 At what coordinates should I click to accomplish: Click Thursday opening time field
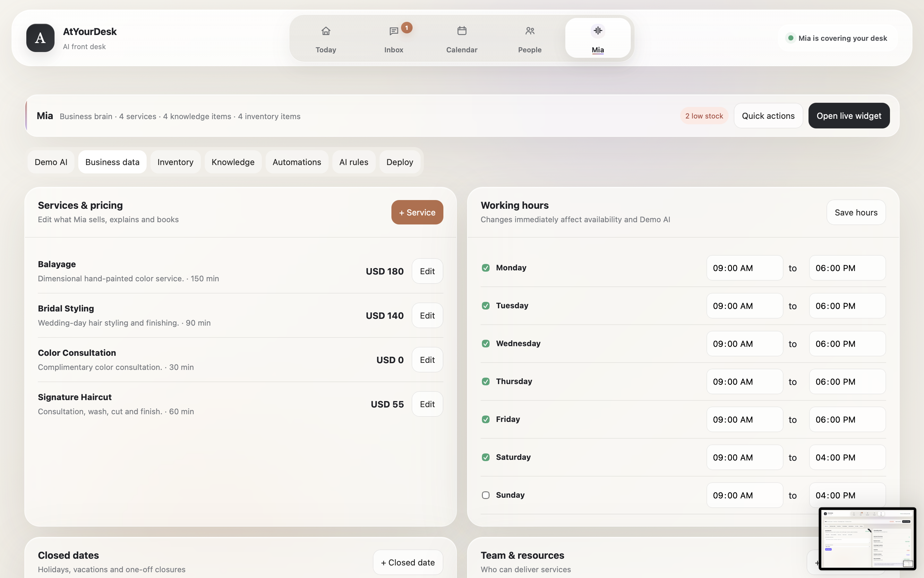pos(745,381)
